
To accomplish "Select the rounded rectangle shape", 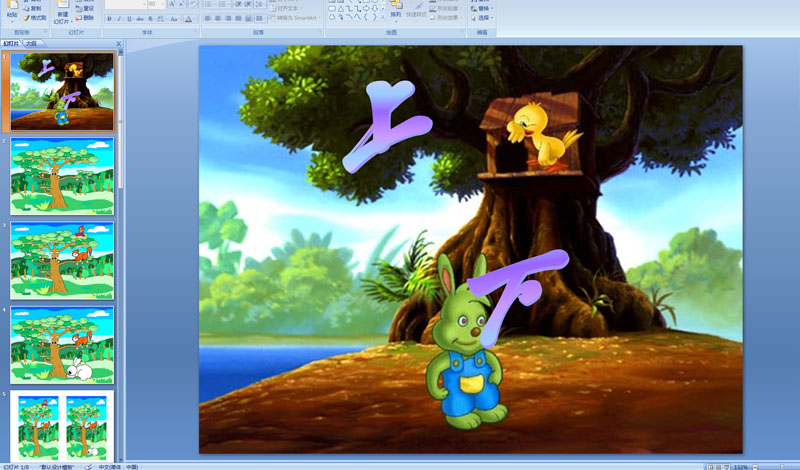I will click(332, 9).
